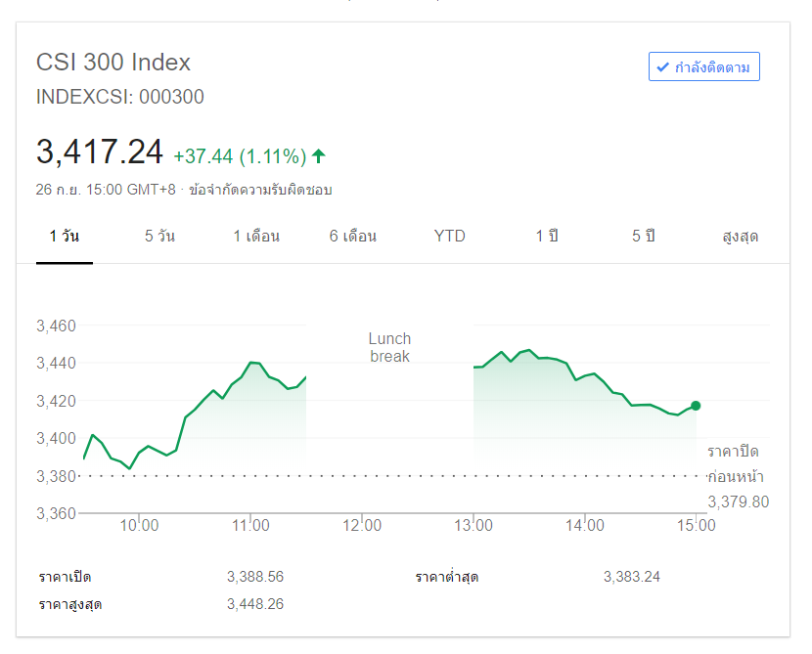Open the 1 ปี chart view

tap(546, 237)
